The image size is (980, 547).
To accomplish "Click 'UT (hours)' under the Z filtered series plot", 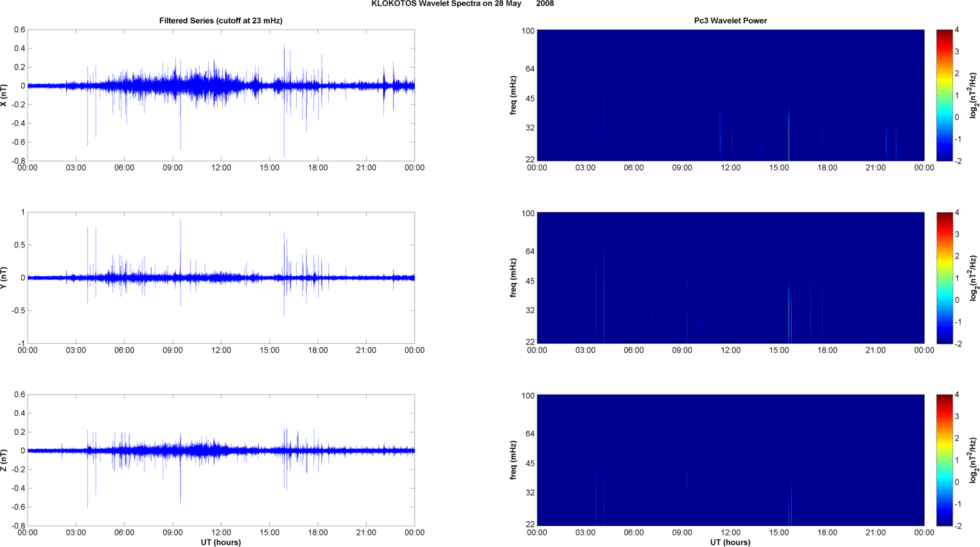I will [x=221, y=543].
